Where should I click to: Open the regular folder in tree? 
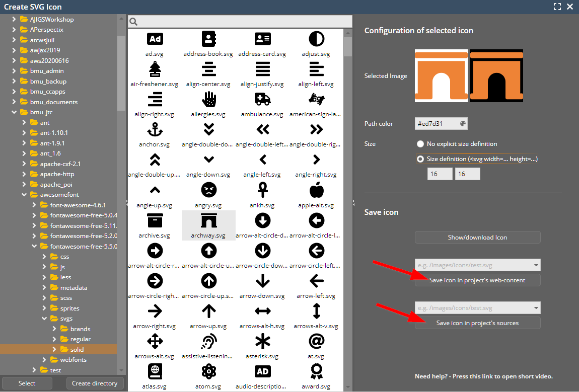[x=80, y=339]
